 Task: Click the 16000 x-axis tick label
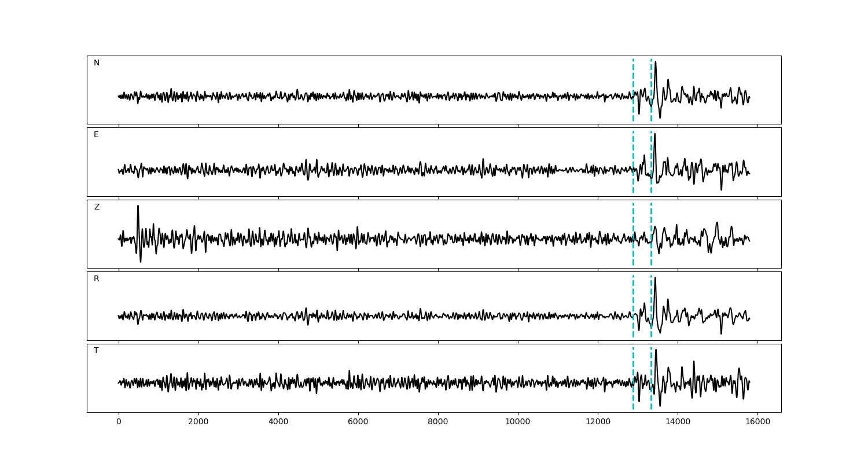pyautogui.click(x=757, y=422)
